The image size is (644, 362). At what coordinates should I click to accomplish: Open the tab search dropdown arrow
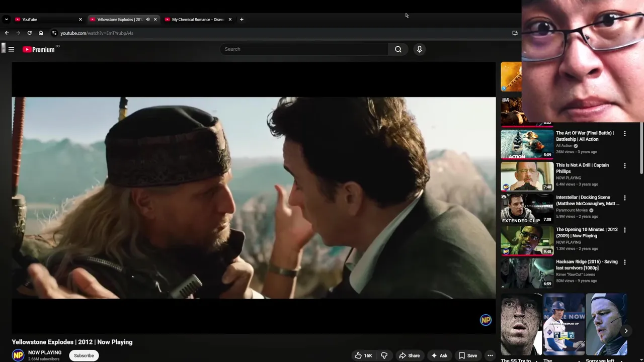[x=6, y=19]
